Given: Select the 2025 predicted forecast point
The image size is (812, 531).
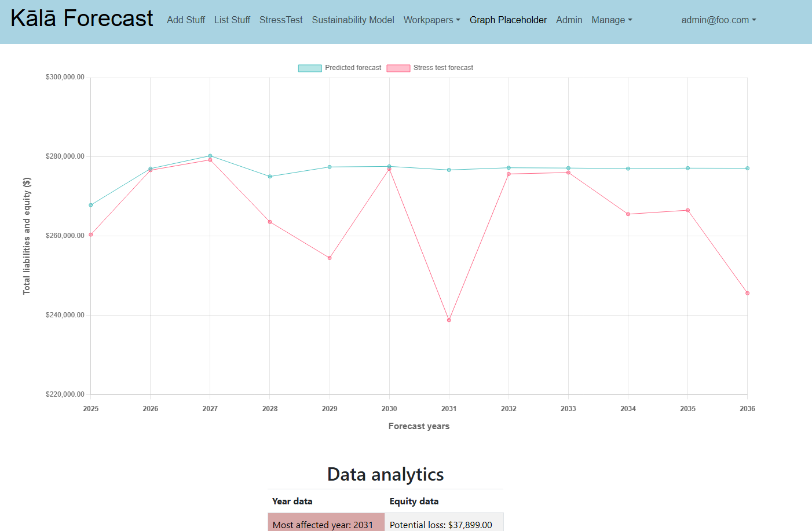Looking at the screenshot, I should click(x=91, y=205).
